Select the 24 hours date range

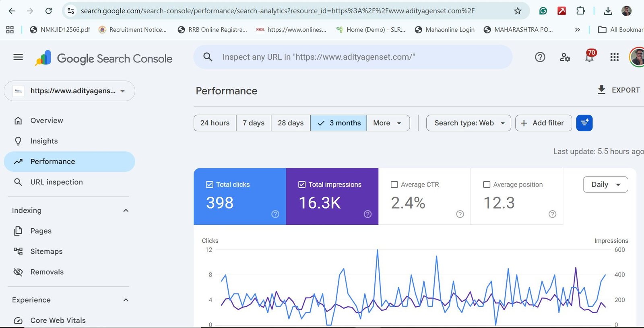coord(215,123)
